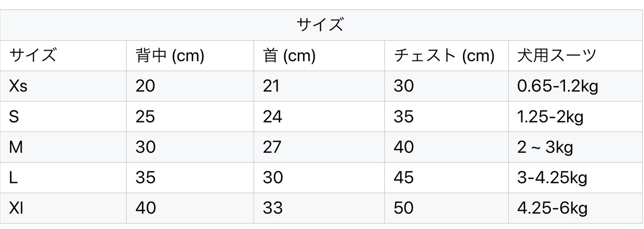Select the チェスト (cm) column header

point(444,55)
